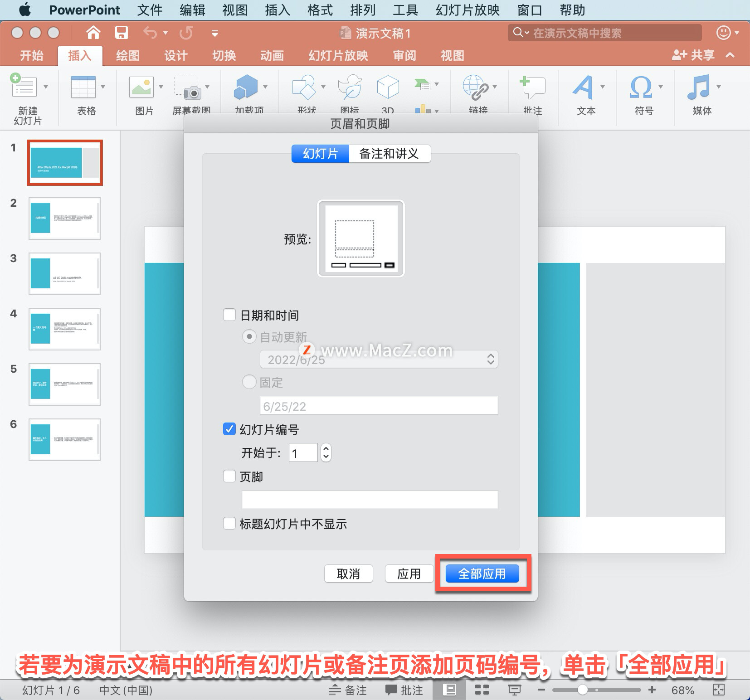Expand the Shapes dropdown arrow
Image resolution: width=750 pixels, height=700 pixels.
coord(323,87)
